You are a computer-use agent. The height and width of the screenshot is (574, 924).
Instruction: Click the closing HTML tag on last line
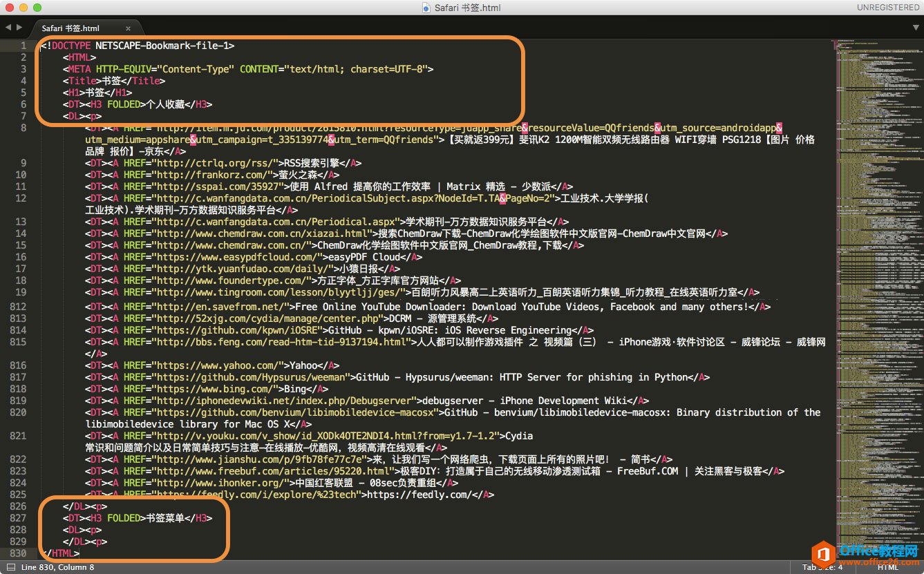[61, 553]
